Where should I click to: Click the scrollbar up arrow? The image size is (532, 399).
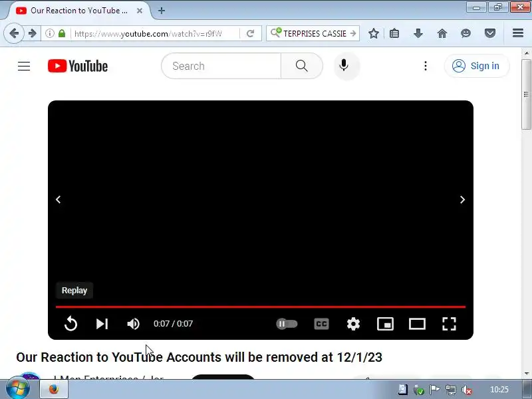527,53
